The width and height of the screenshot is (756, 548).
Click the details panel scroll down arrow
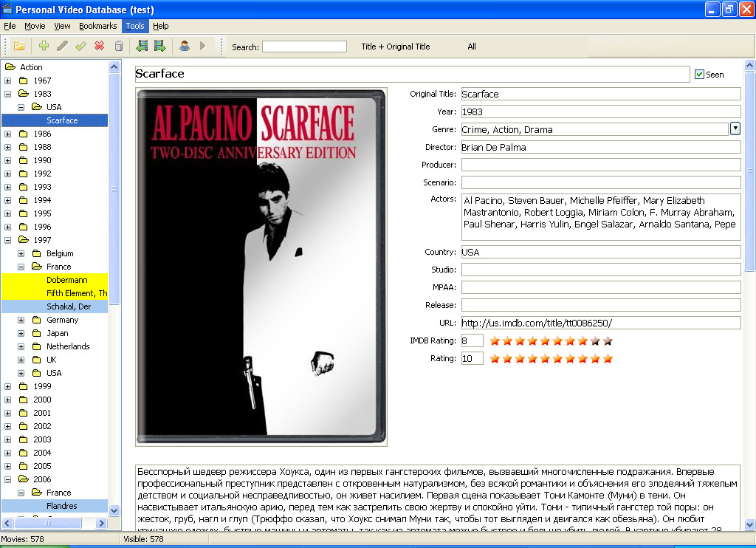750,525
